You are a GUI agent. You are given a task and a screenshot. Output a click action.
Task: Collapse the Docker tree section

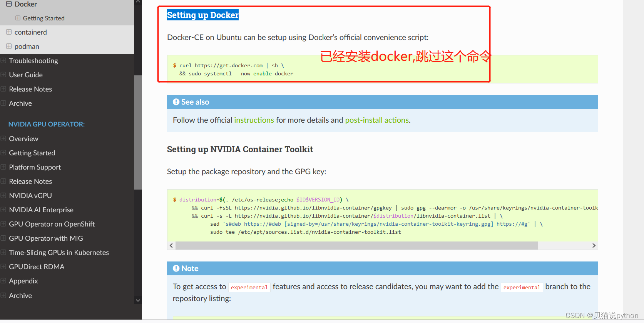click(x=9, y=4)
